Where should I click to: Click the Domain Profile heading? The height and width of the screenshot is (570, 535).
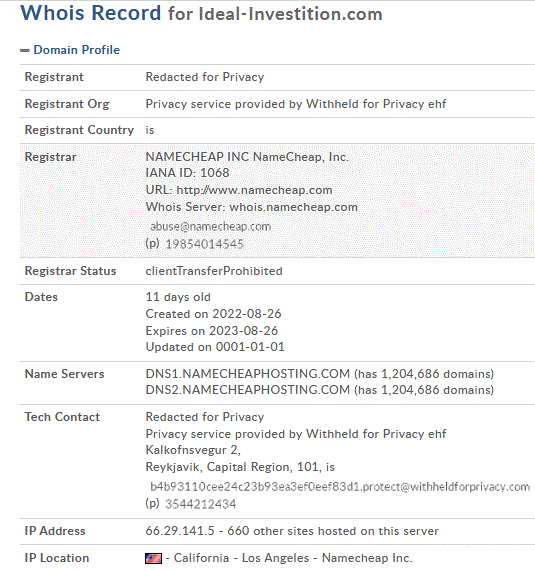[76, 50]
